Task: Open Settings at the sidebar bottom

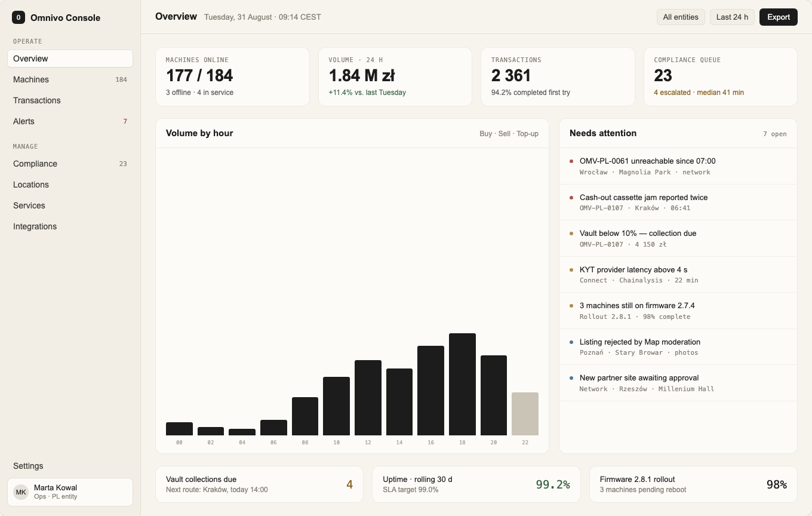Action: [70, 466]
